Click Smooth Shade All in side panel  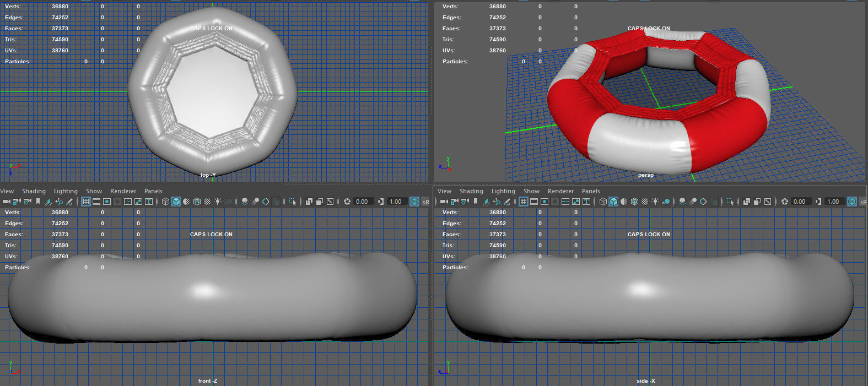tap(613, 202)
